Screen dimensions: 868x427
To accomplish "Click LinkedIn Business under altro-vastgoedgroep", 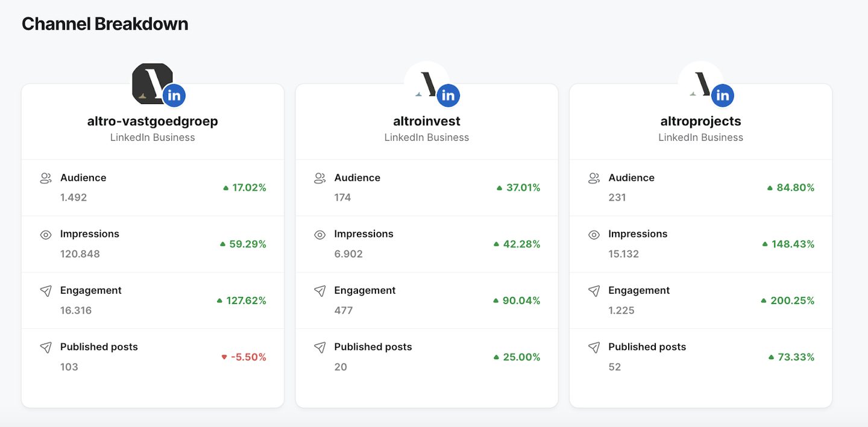I will click(153, 137).
